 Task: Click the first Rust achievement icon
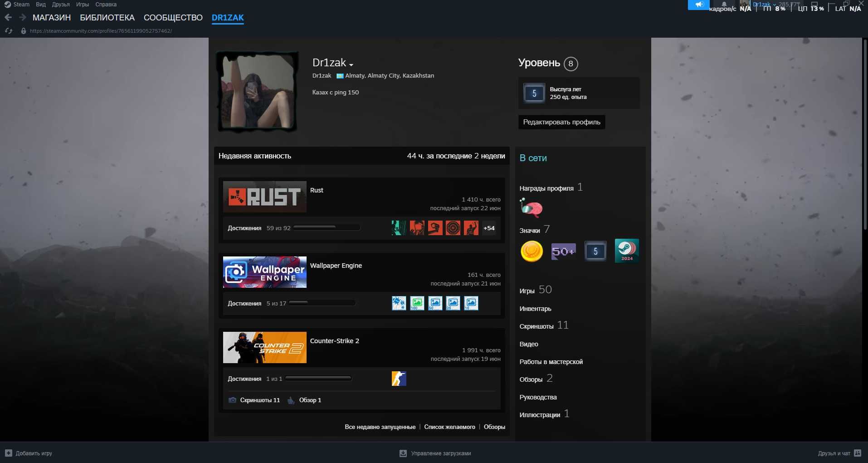pos(399,228)
